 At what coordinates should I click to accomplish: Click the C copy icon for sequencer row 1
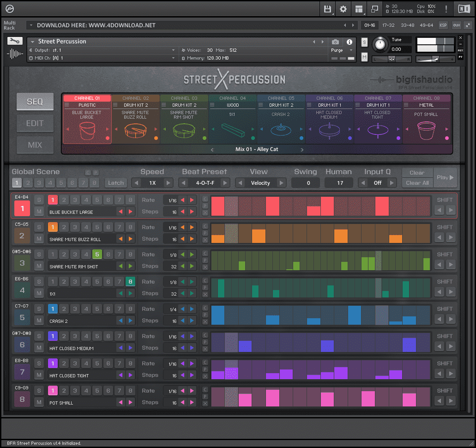[x=205, y=199]
